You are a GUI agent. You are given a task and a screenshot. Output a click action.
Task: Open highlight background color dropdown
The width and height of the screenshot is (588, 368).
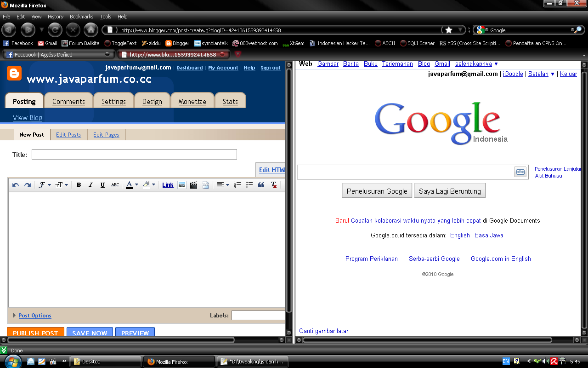pyautogui.click(x=149, y=185)
